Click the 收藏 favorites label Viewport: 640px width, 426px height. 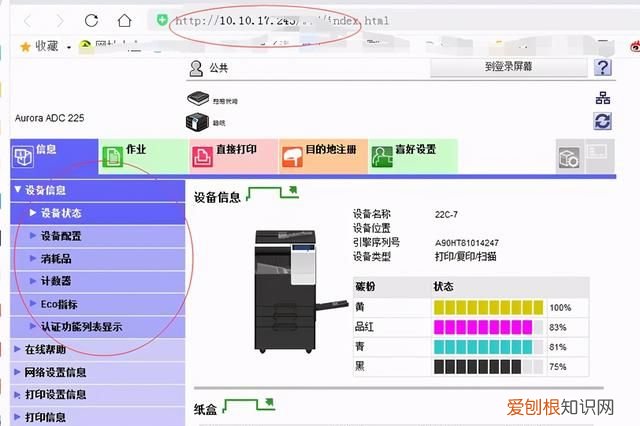(46, 46)
